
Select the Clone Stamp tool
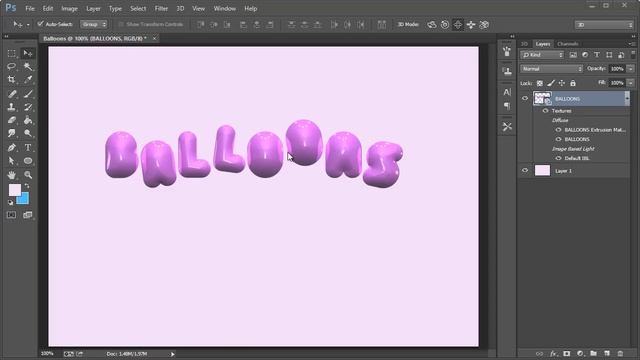pos(11,107)
